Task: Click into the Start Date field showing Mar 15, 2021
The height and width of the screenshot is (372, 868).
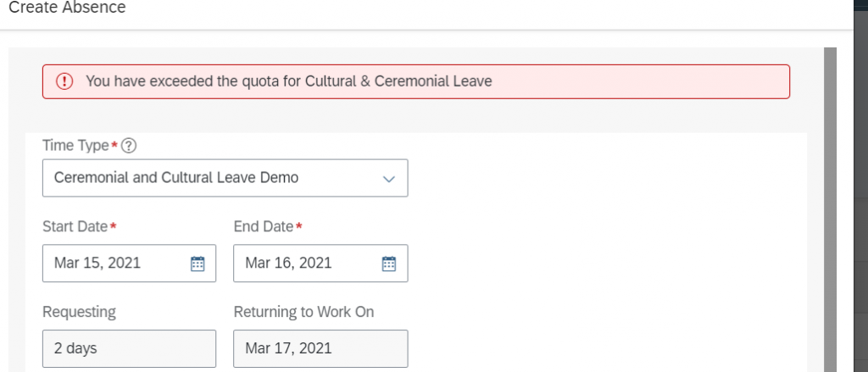Action: coord(129,263)
